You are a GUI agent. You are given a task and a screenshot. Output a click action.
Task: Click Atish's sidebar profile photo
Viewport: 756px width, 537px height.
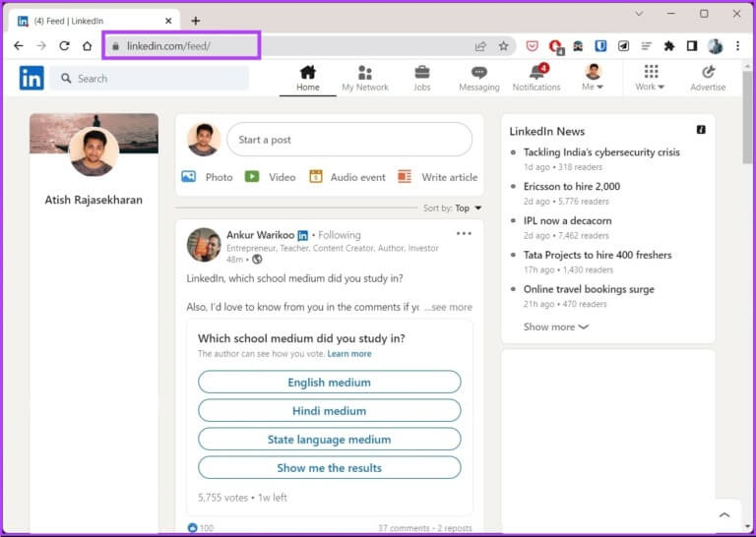pyautogui.click(x=94, y=151)
